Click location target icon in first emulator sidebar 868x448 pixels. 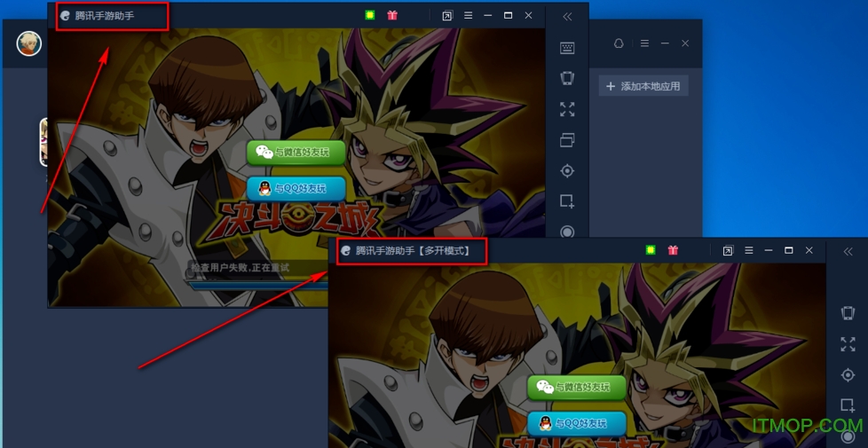tap(567, 171)
